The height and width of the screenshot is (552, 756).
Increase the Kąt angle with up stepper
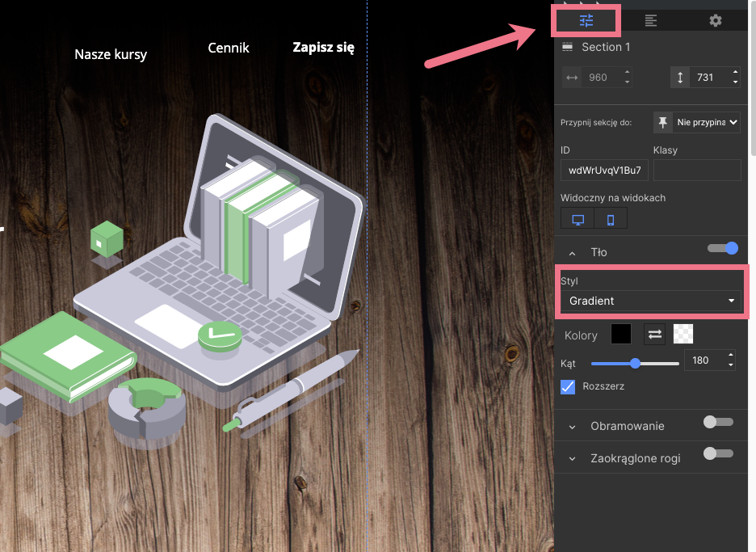click(x=731, y=355)
